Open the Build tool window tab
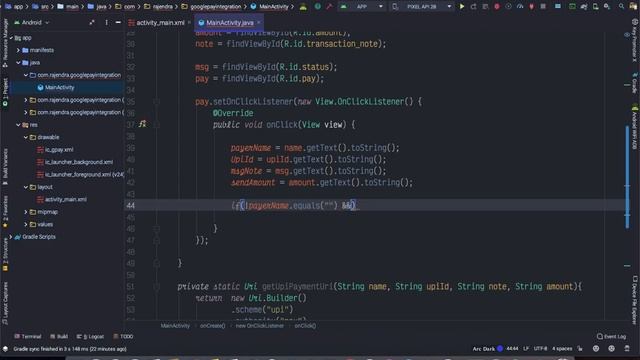 click(x=59, y=336)
